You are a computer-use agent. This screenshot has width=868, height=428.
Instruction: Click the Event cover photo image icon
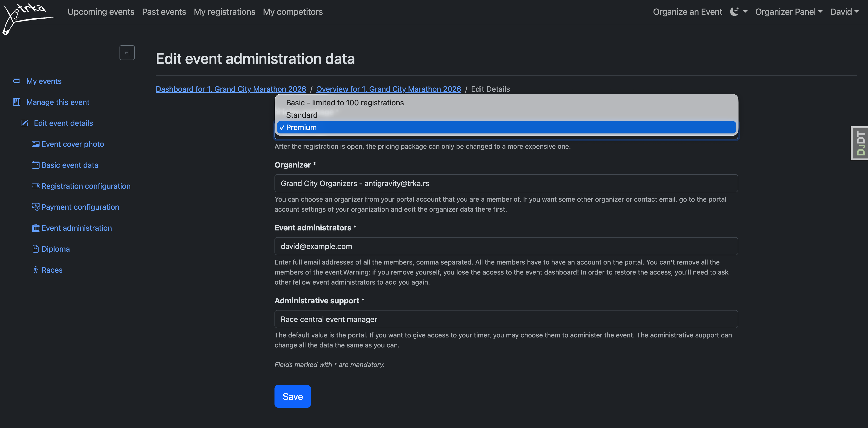[x=35, y=144]
